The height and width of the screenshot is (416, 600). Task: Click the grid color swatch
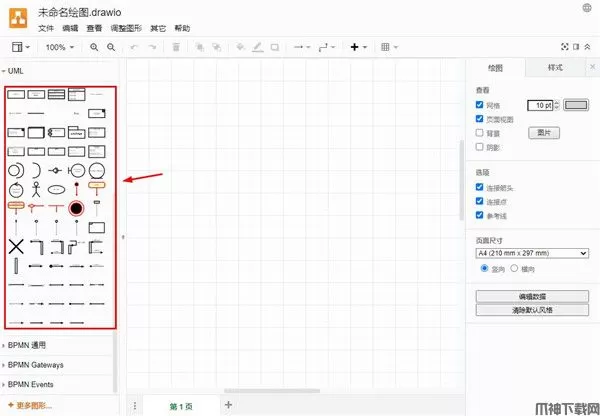pyautogui.click(x=576, y=105)
